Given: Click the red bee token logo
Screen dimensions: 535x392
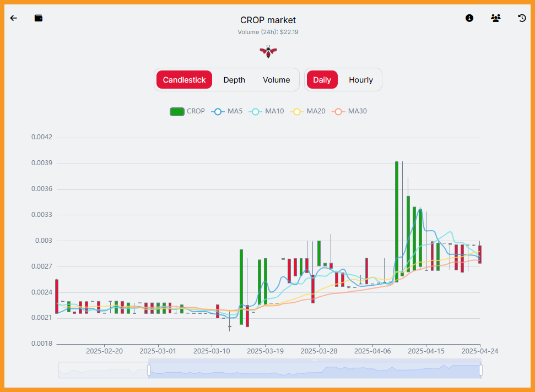Looking at the screenshot, I should 268,52.
